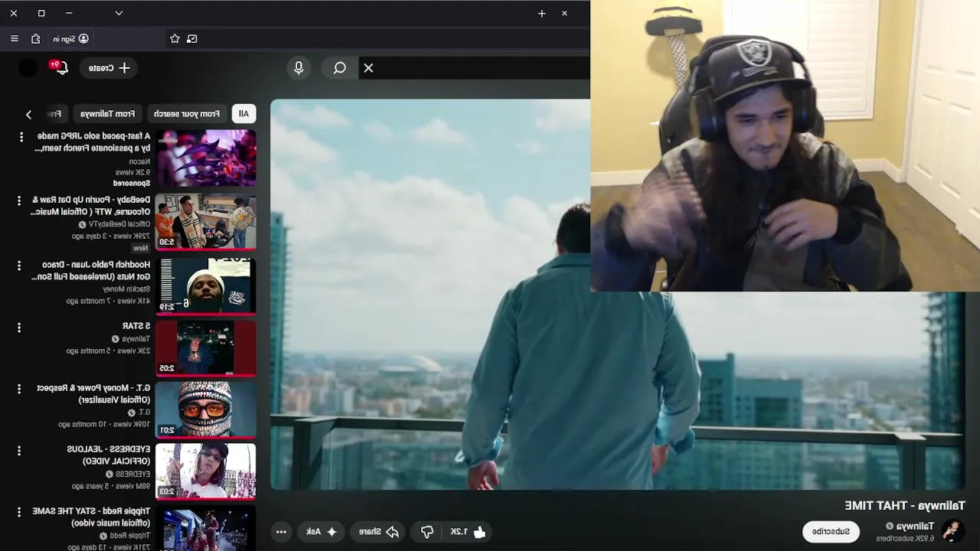Open the Nacon advertiser name
Viewport: 980px width, 551px height.
tap(139, 161)
